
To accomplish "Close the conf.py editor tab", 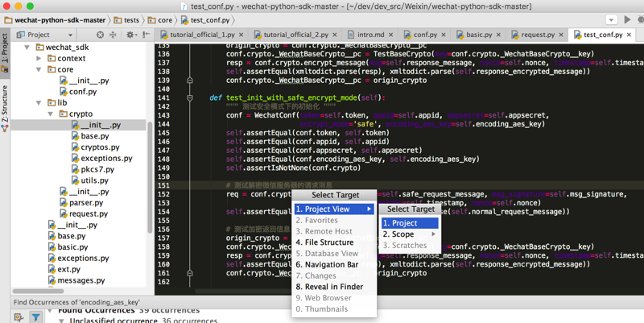I will (x=444, y=35).
